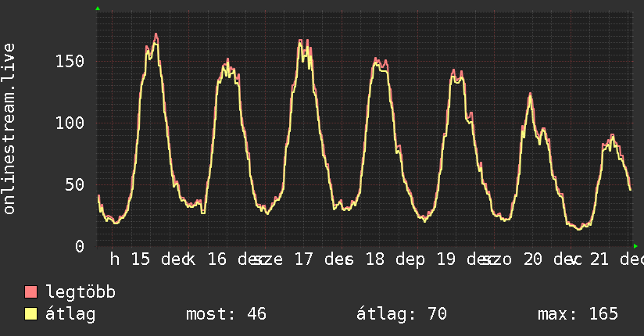This screenshot has width=644, height=336.
Task: Click the 'max: 165' maximum value
Action: point(578,314)
